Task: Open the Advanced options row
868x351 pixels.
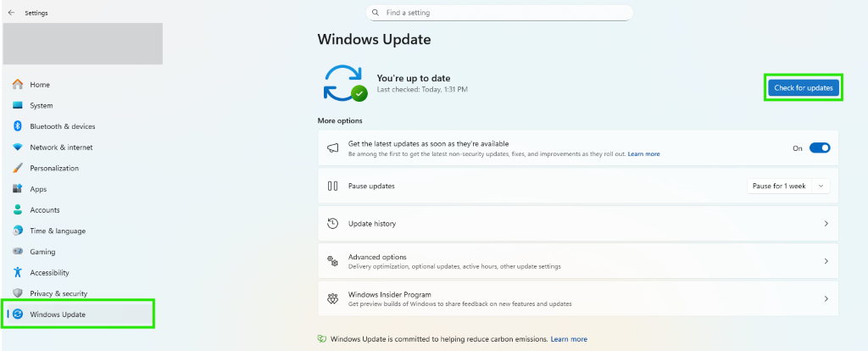Action: click(578, 261)
